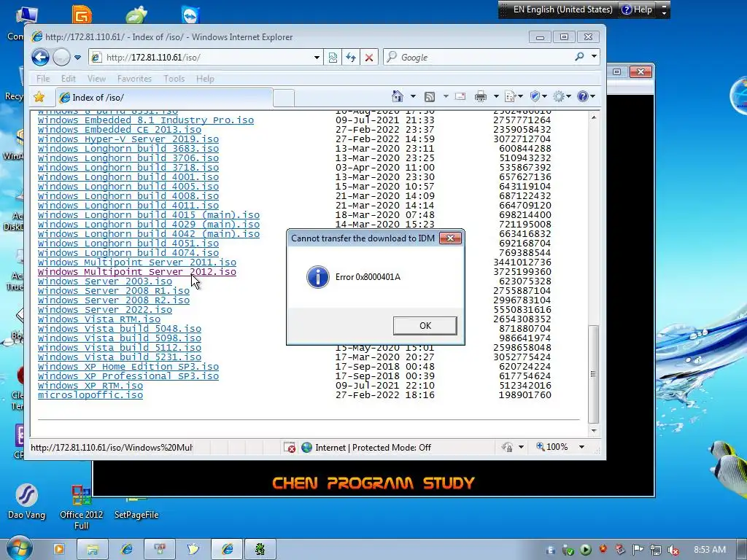Click the scroll up arrow of page scrollbar
The image size is (747, 560).
tap(594, 117)
